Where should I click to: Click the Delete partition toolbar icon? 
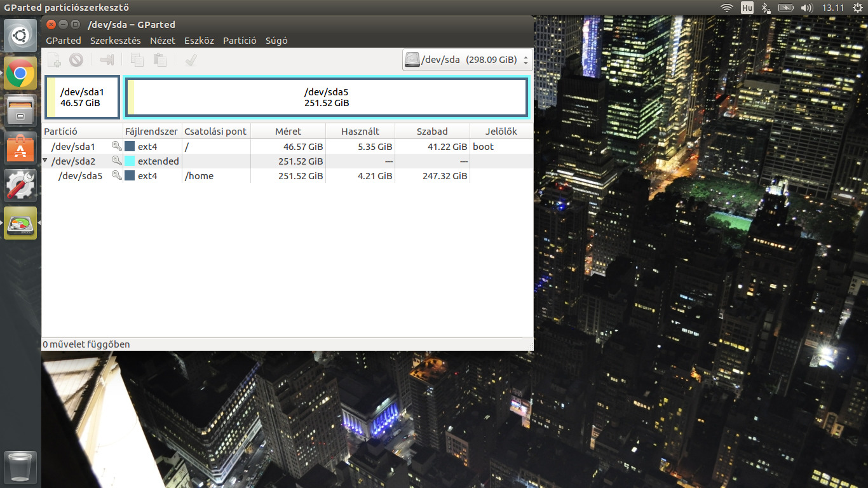pyautogui.click(x=76, y=60)
